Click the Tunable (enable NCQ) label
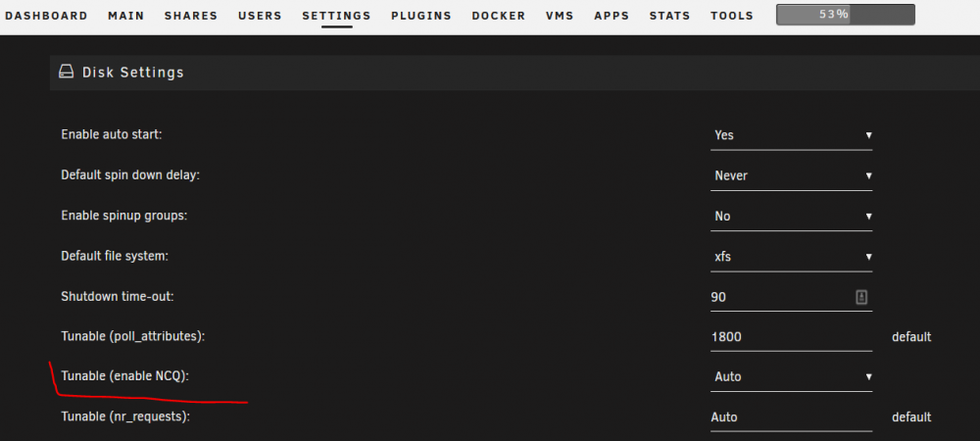The image size is (980, 441). (x=125, y=376)
